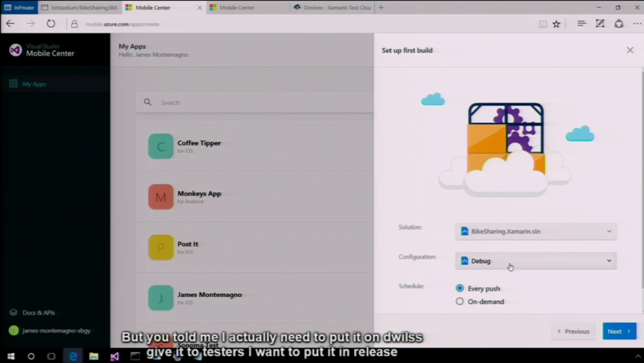The width and height of the screenshot is (644, 363).
Task: Click the address bar lock icon
Action: (x=74, y=25)
